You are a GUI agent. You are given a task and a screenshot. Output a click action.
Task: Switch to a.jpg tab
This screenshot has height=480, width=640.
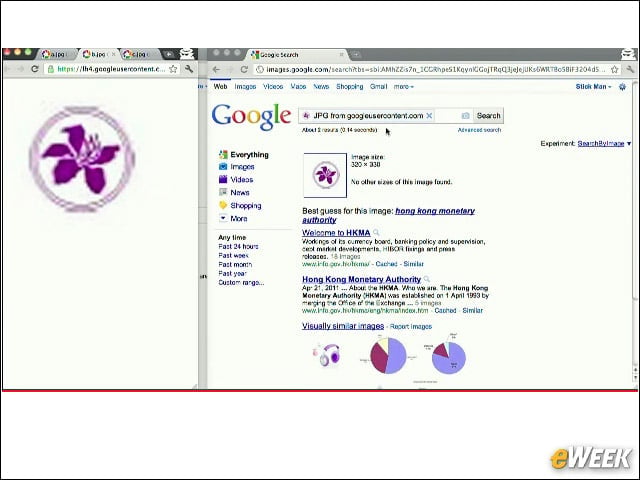(x=57, y=54)
